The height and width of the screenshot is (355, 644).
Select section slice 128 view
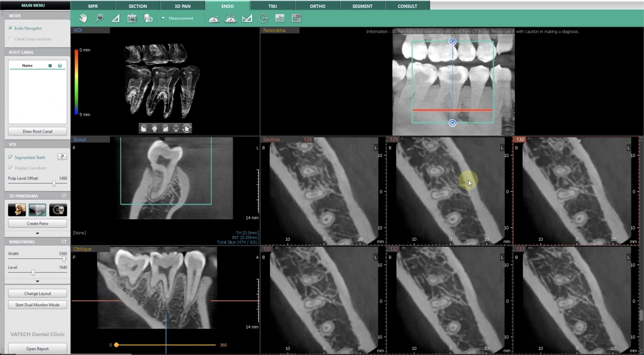(323, 191)
